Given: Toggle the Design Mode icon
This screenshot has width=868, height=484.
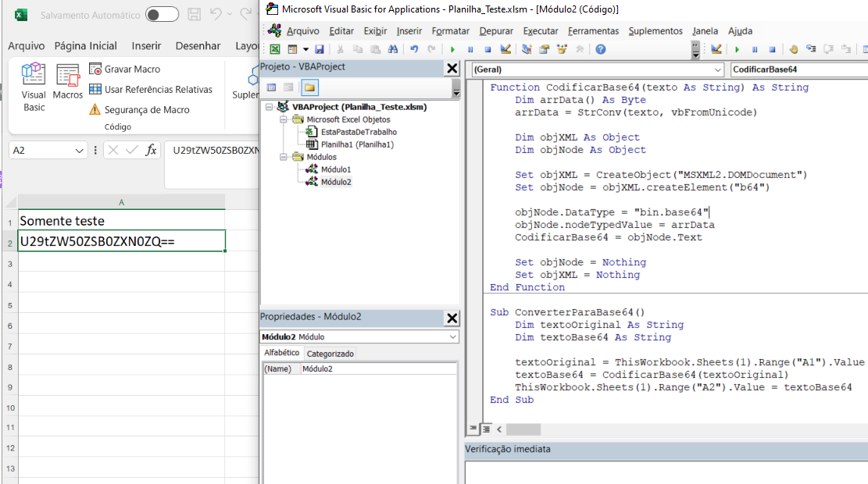Looking at the screenshot, I should 505,48.
